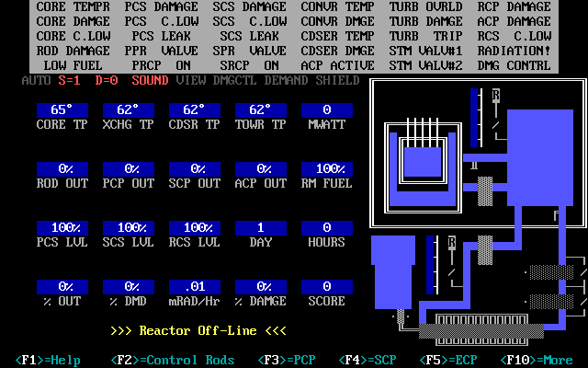Select F2 Control Rods command

[x=173, y=360]
